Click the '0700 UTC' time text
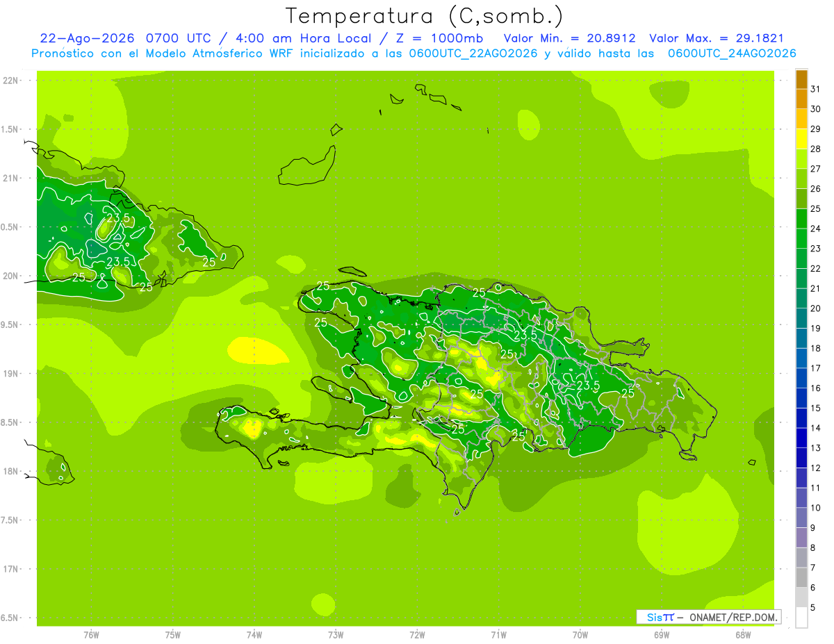Viewport: 834px width, 644px height. tap(180, 38)
